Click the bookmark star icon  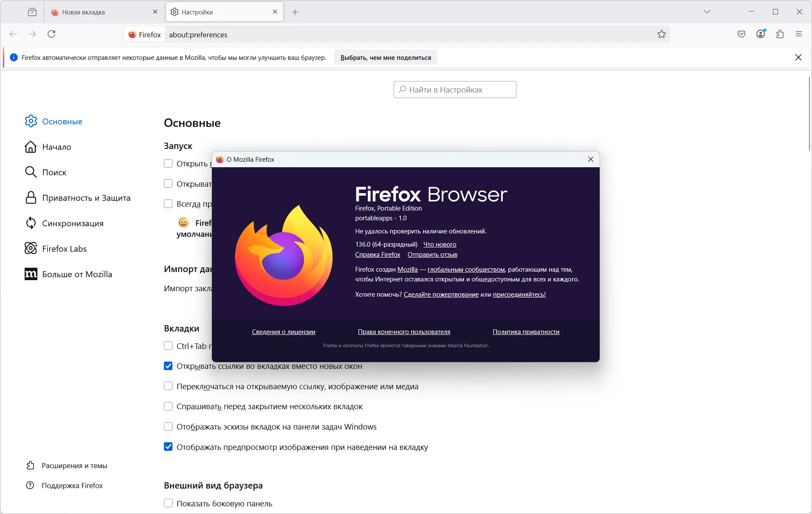(x=661, y=34)
